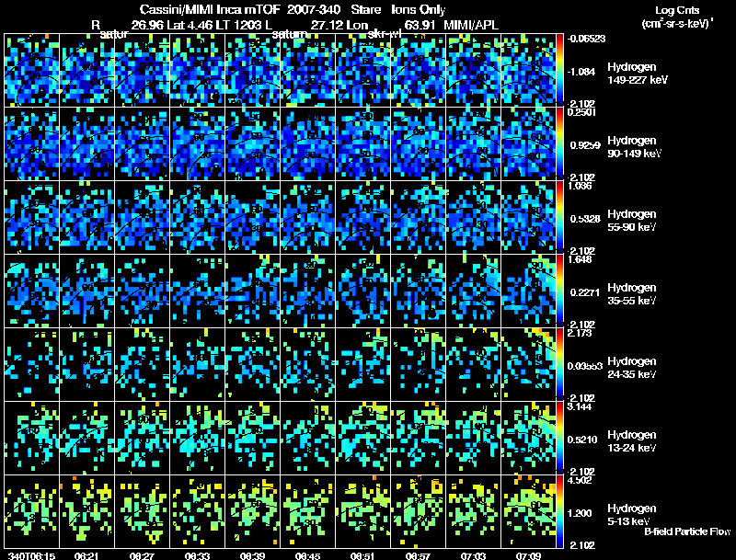Click the color bar beside Hydrogen 13-24 keV
The image size is (736, 560).
[x=559, y=438]
